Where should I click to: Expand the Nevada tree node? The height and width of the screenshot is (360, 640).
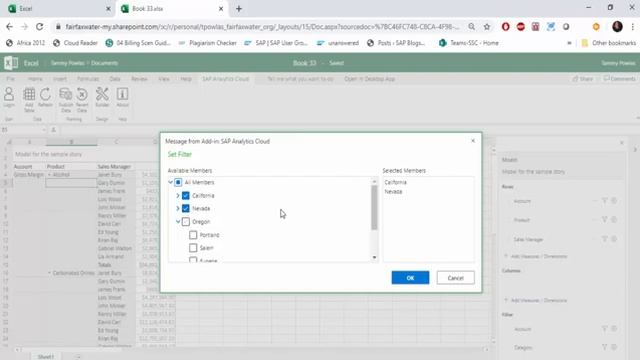[178, 209]
